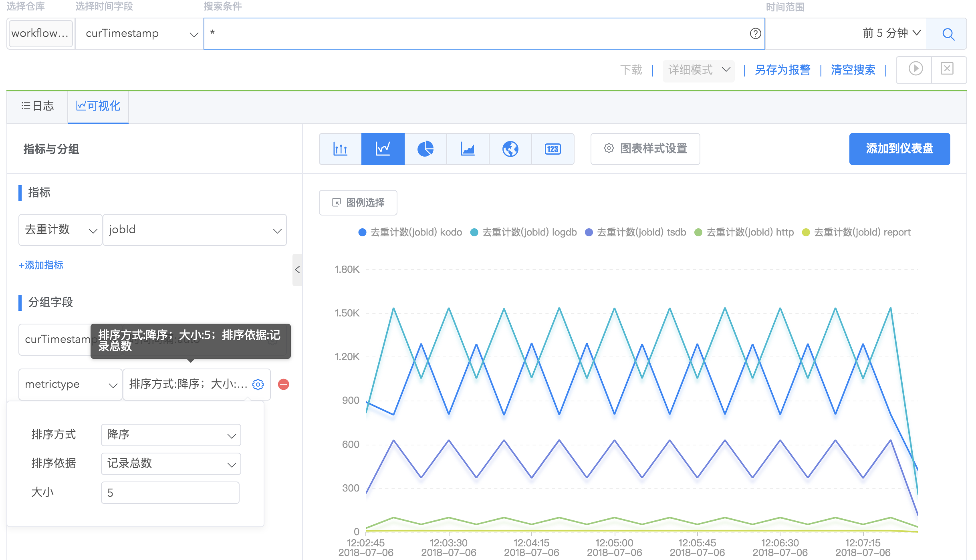
Task: Open 图表样式设置 button
Action: [x=645, y=149]
